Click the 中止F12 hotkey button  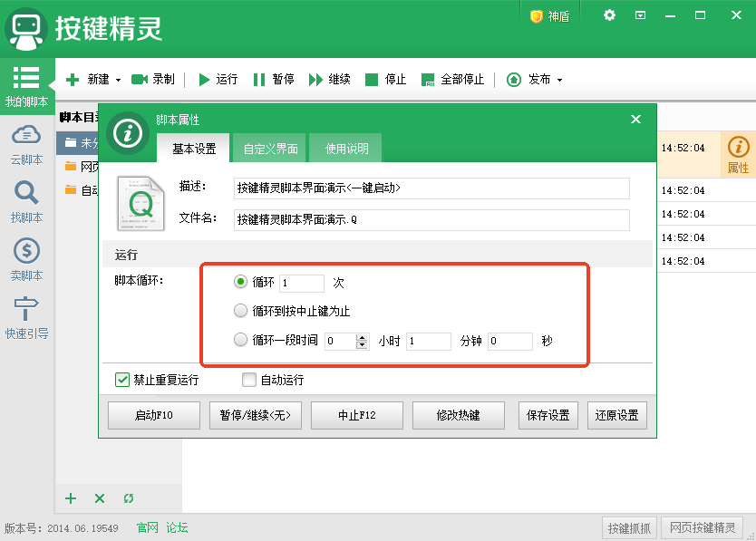pyautogui.click(x=357, y=415)
